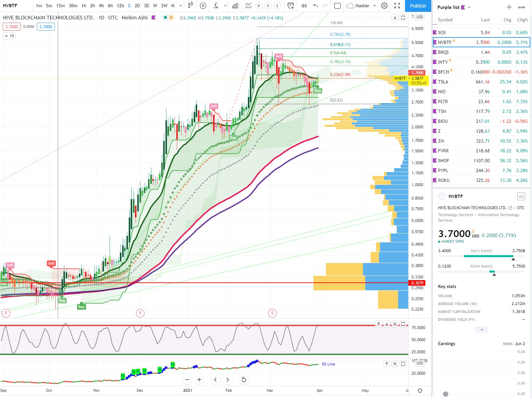Toggle the purple flag on NIO row
The width and height of the screenshot is (532, 398).
coord(435,91)
